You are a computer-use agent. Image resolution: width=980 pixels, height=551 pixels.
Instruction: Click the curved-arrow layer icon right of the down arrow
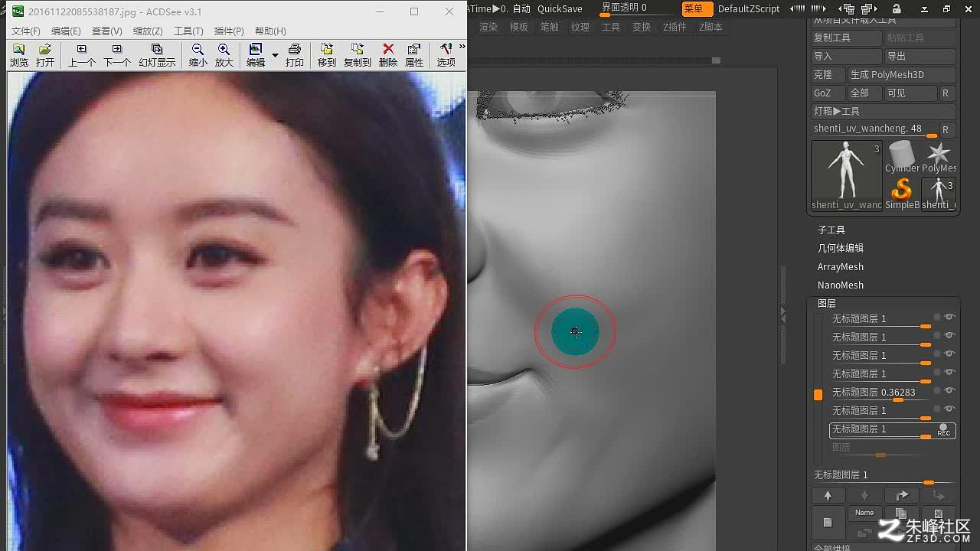click(x=902, y=495)
